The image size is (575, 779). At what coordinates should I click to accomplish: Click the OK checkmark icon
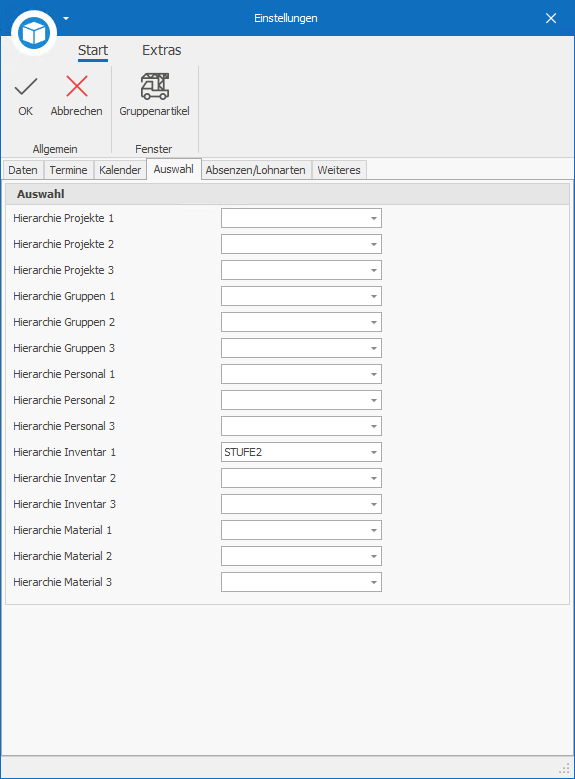tap(26, 87)
